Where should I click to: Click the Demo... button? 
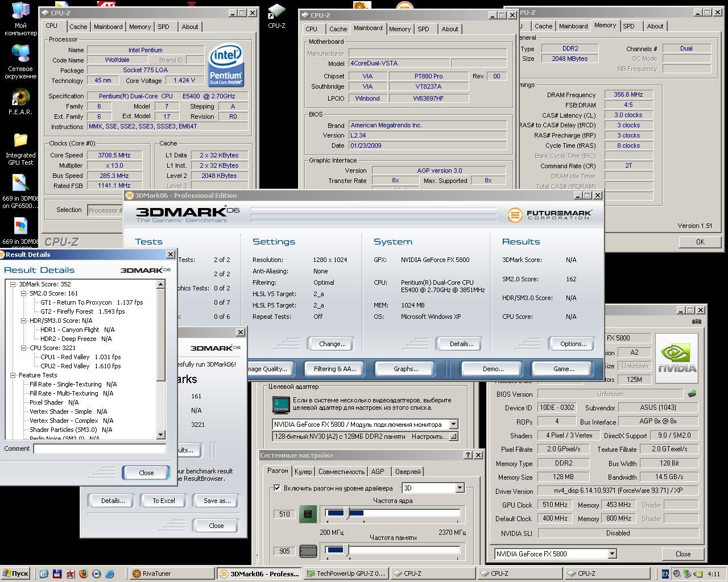(493, 369)
